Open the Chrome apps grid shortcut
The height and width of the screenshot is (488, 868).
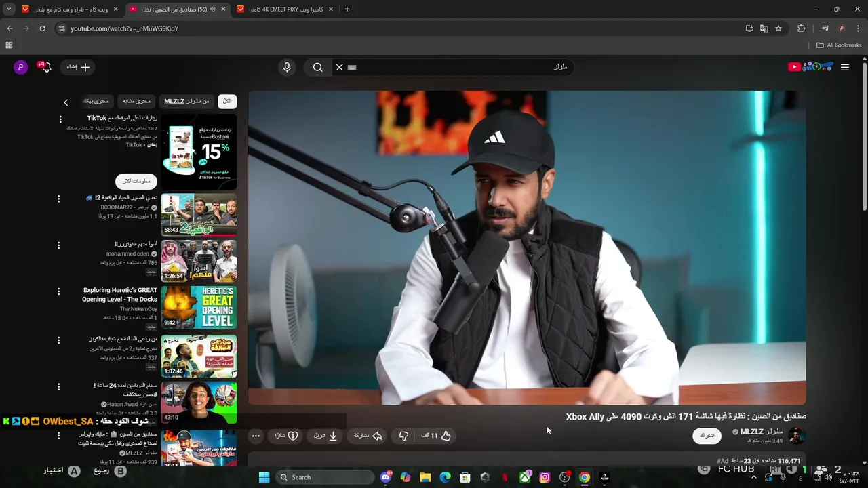[x=9, y=45]
